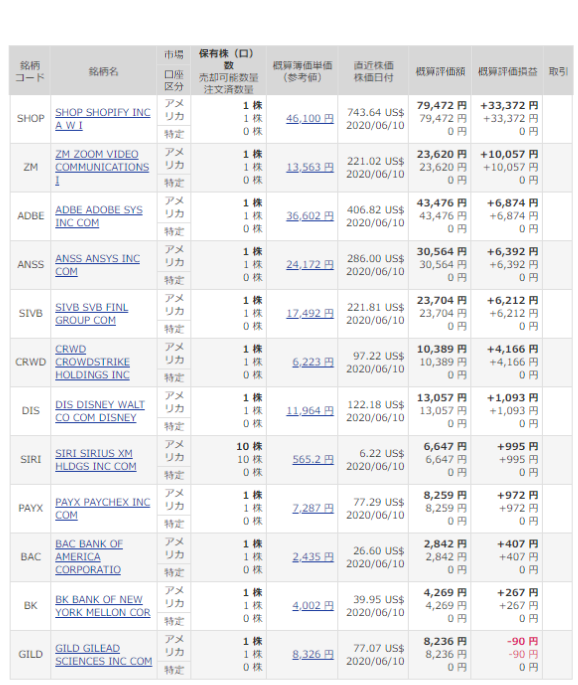Select the GILD ticker code cell

30,654
